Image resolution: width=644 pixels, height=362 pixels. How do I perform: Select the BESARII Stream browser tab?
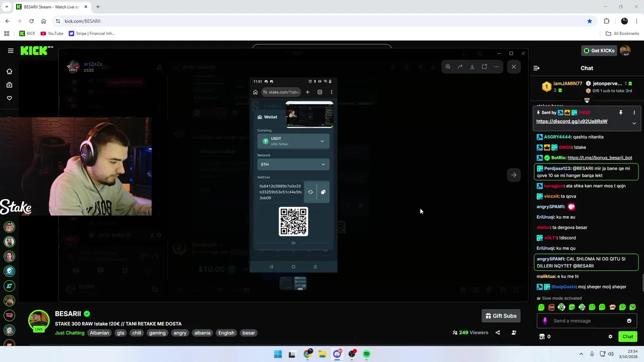(x=51, y=7)
